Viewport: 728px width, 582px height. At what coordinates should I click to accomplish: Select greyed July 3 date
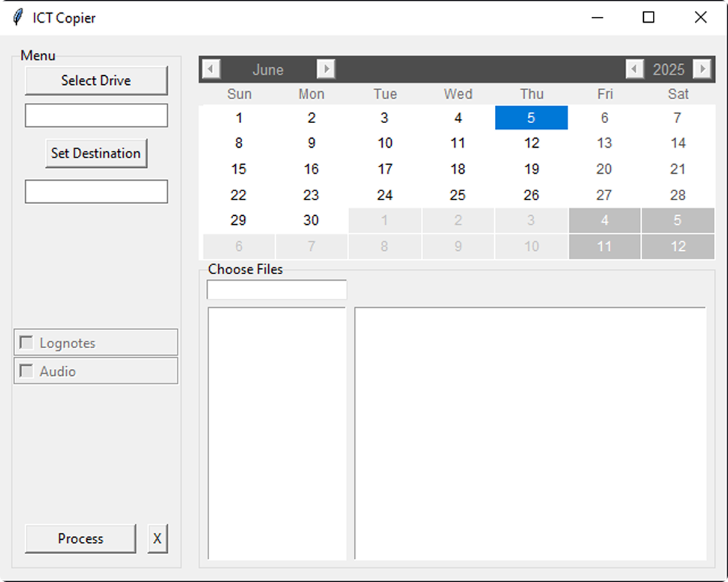(531, 220)
